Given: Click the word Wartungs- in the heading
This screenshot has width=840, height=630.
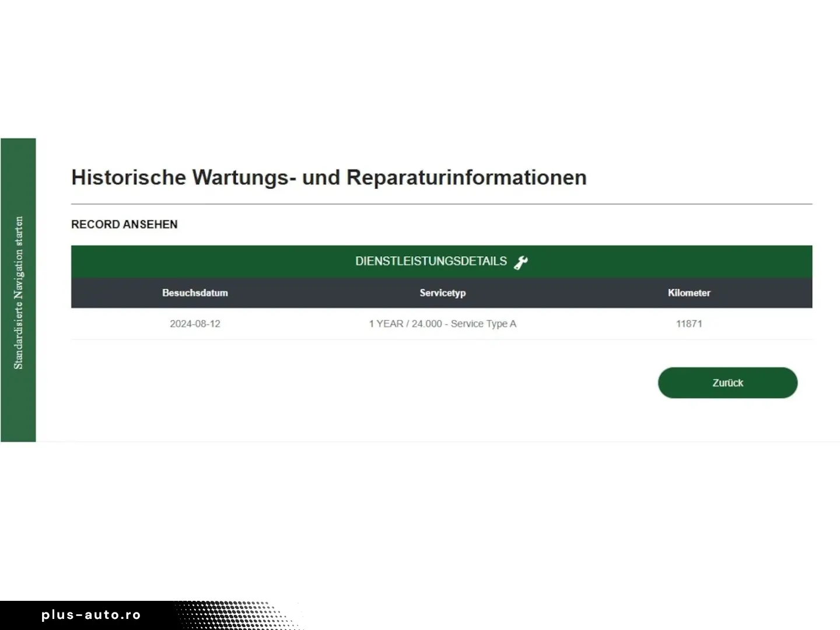Looking at the screenshot, I should point(240,177).
